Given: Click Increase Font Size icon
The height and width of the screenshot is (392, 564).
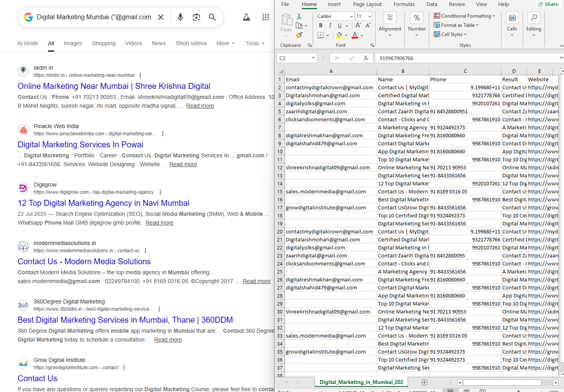Looking at the screenshot, I should point(358,25).
